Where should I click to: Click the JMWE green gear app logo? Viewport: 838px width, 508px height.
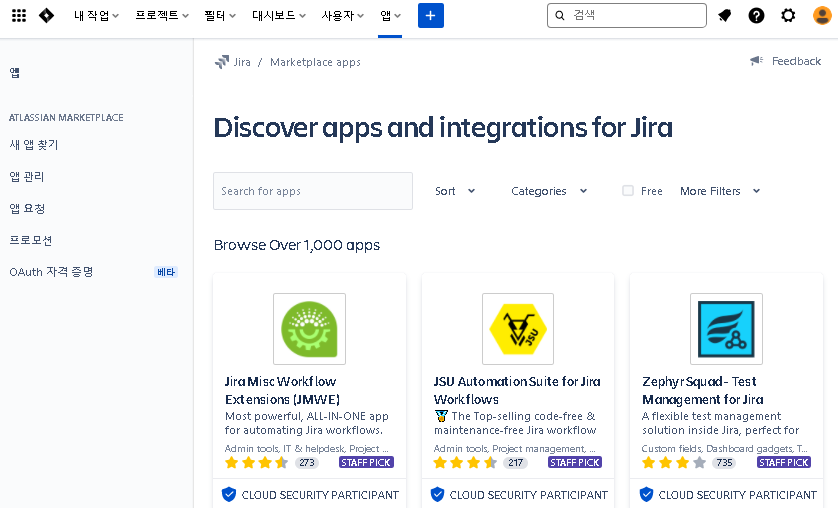309,329
